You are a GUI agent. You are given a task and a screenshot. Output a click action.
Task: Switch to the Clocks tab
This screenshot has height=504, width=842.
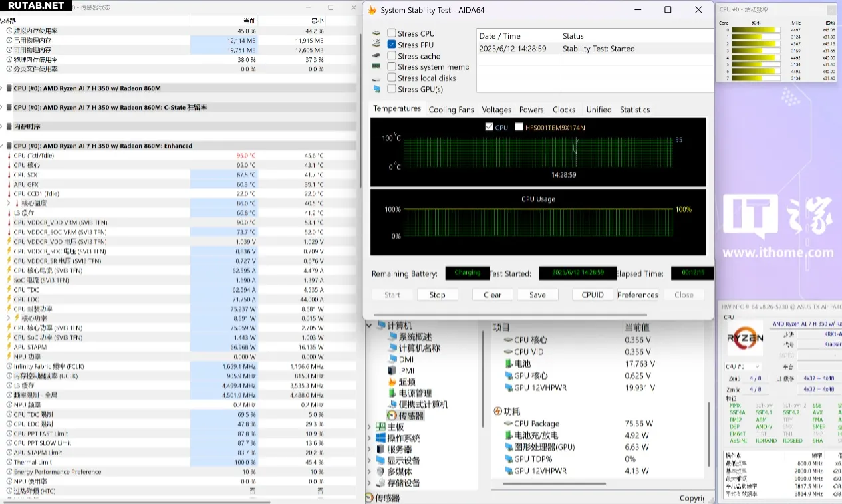tap(564, 110)
